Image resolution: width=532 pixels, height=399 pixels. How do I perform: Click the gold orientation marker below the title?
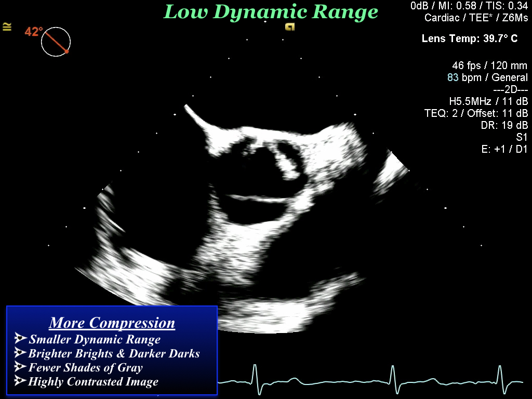[290, 28]
